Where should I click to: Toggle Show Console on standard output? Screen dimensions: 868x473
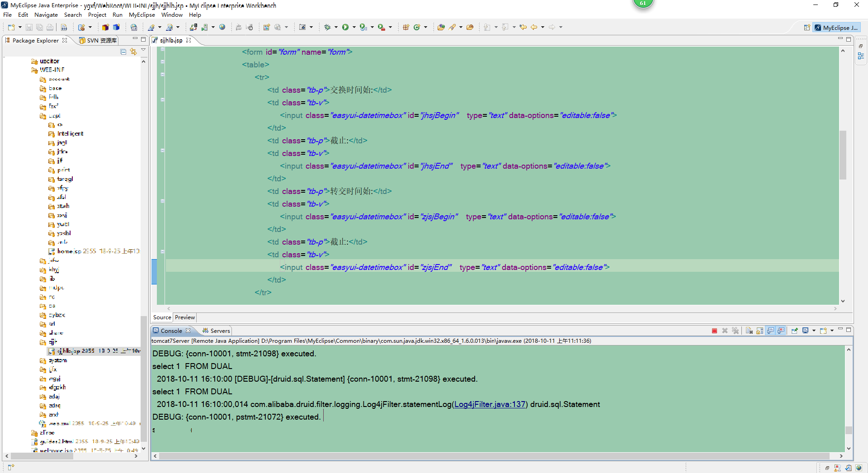pos(770,331)
